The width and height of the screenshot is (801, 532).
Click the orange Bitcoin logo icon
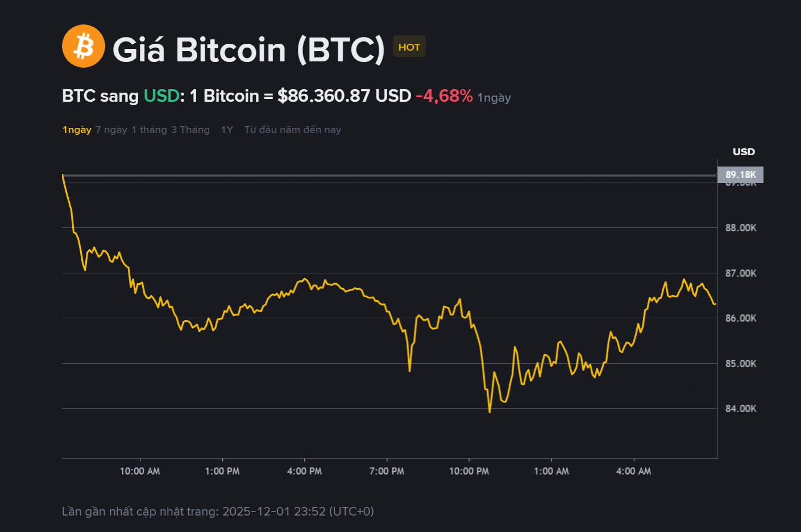pos(84,46)
